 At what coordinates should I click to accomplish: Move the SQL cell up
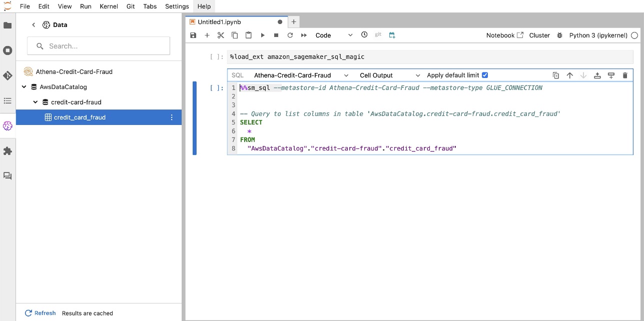[x=569, y=75]
